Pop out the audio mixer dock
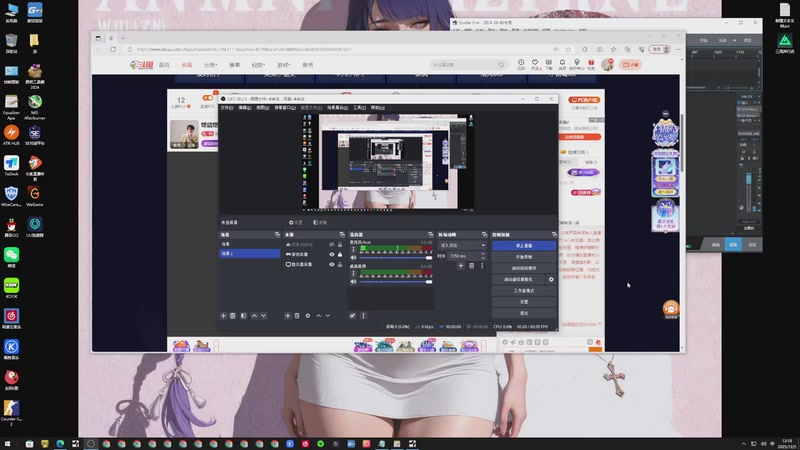Image resolution: width=800 pixels, height=450 pixels. click(x=431, y=235)
